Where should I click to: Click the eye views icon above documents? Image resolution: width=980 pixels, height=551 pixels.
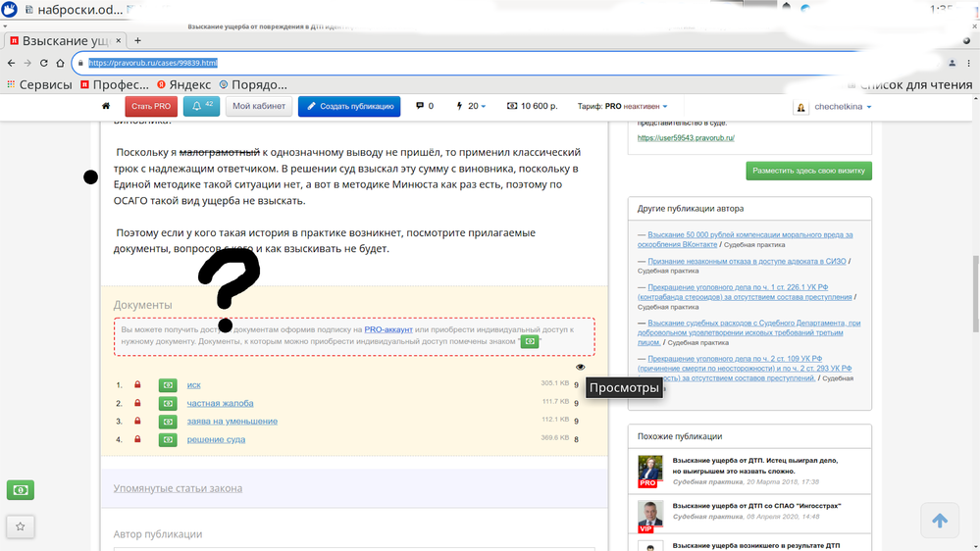(580, 368)
